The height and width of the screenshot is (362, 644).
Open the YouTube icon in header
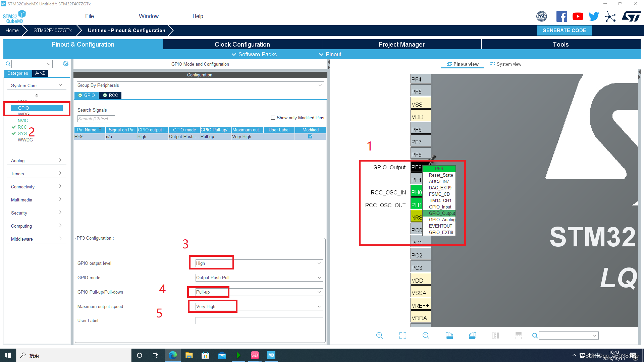[578, 16]
